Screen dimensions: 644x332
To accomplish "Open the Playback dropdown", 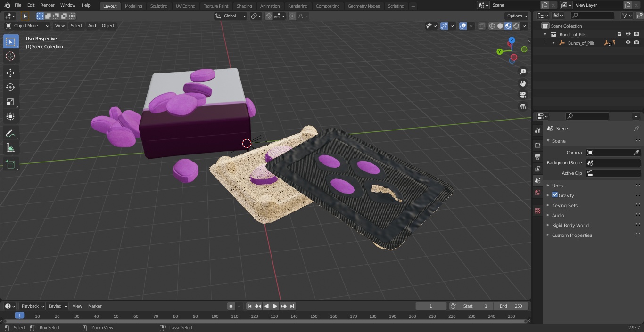I will point(33,306).
